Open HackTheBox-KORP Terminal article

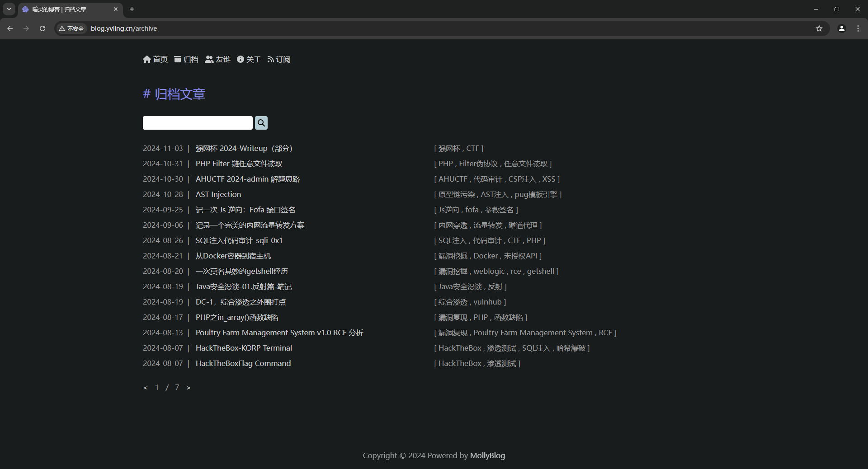pyautogui.click(x=244, y=348)
